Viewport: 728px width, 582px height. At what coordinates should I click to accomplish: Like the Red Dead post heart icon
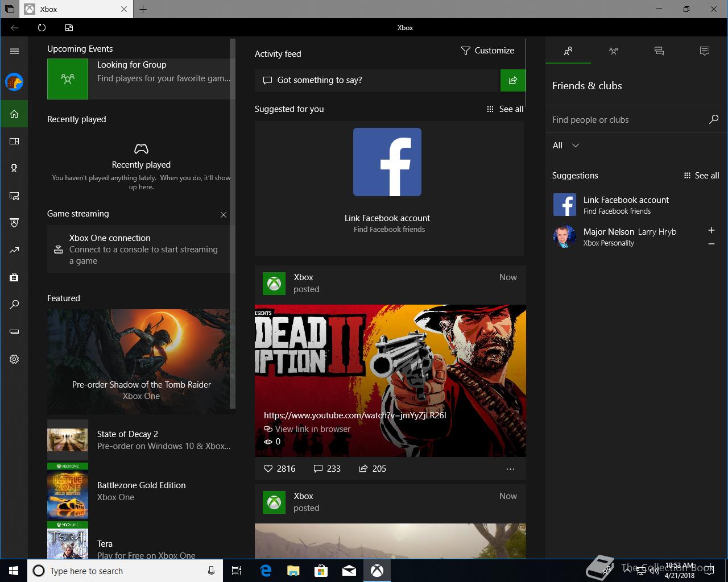[268, 469]
